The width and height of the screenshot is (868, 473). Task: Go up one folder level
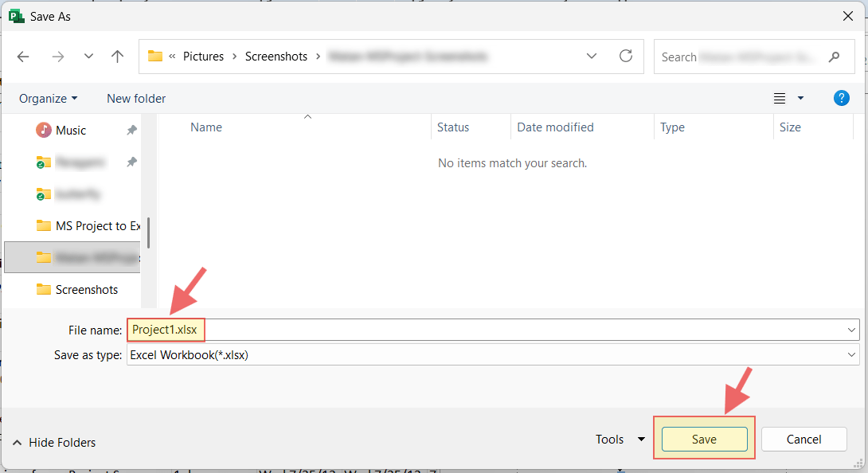tap(117, 56)
